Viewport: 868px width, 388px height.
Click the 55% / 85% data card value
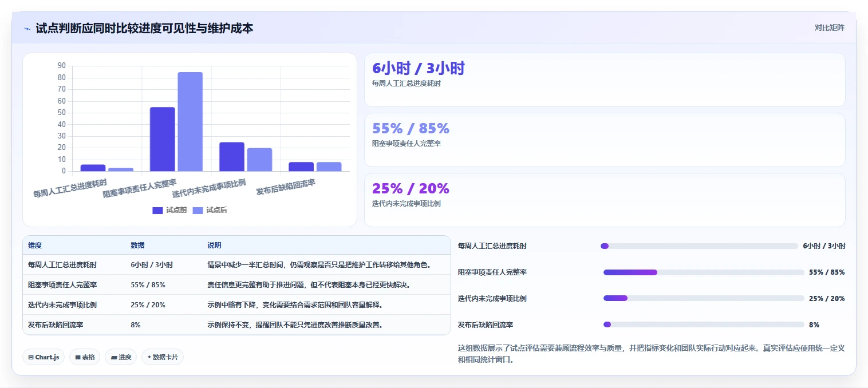point(411,128)
